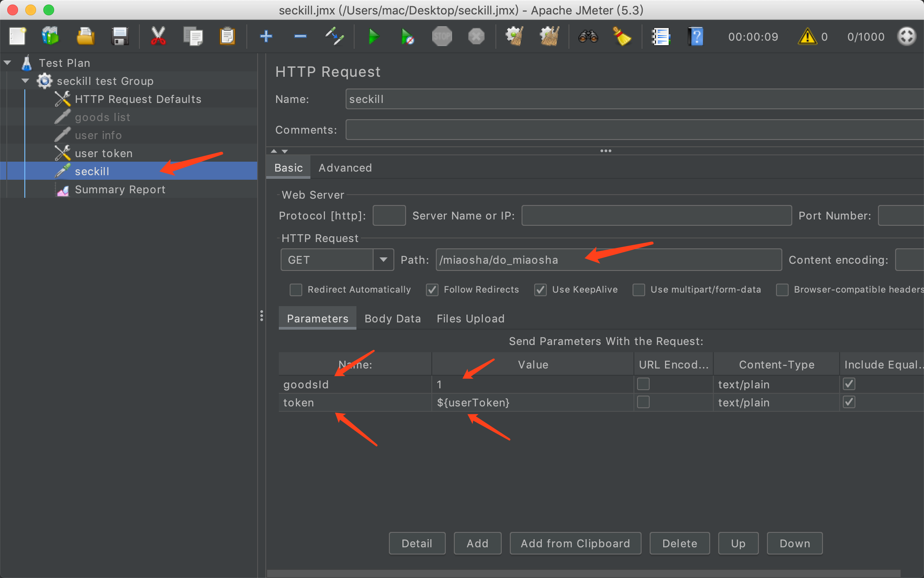Open the Templates icon in toolbar
Screen dimensions: 924x578
coord(51,37)
